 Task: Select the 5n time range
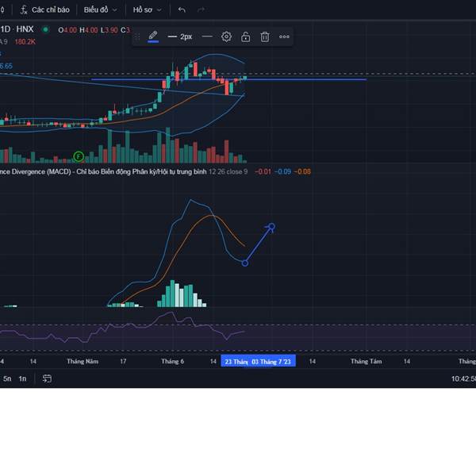pos(7,378)
